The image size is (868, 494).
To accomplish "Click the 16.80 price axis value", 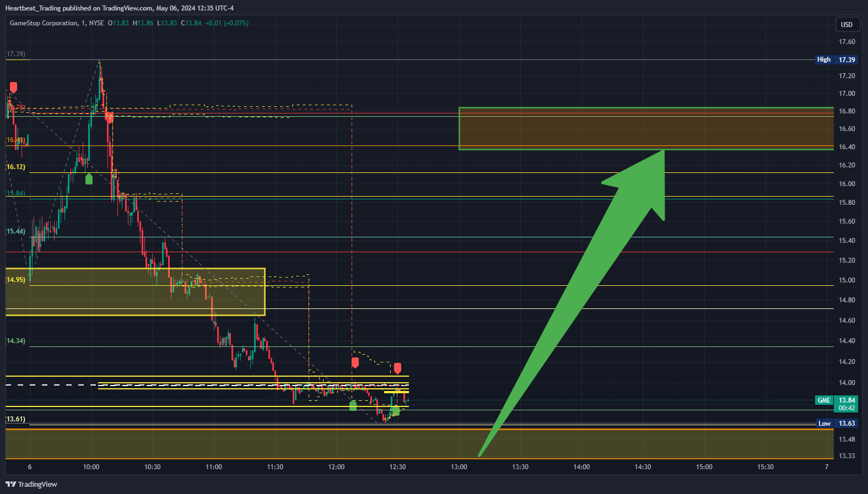I will tap(847, 111).
